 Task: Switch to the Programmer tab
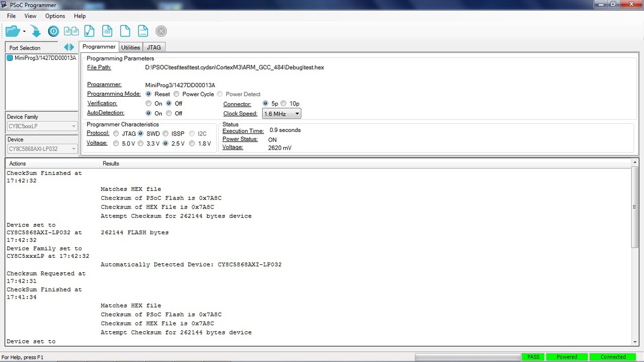[x=99, y=47]
